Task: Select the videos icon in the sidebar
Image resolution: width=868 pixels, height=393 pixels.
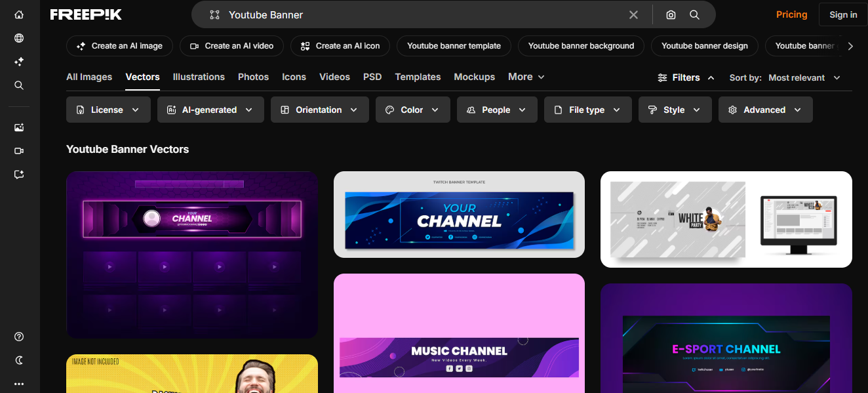Action: pyautogui.click(x=18, y=151)
